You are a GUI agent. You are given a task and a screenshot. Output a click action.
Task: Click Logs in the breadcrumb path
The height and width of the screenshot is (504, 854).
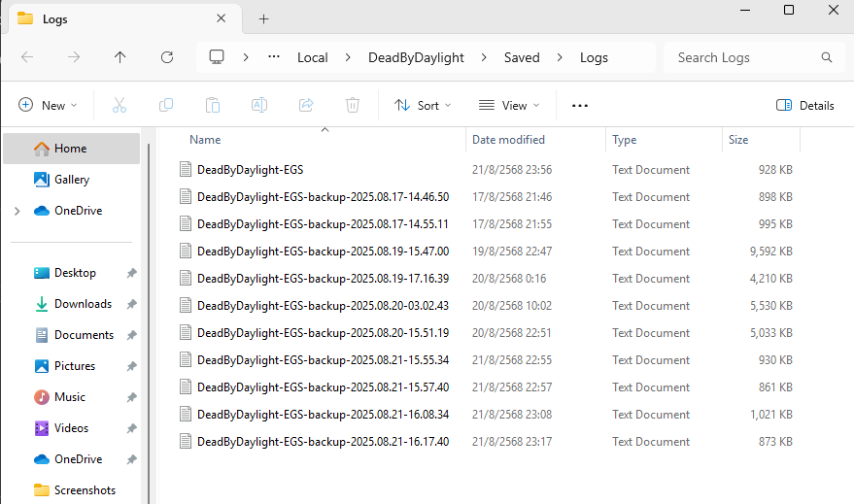coord(594,57)
